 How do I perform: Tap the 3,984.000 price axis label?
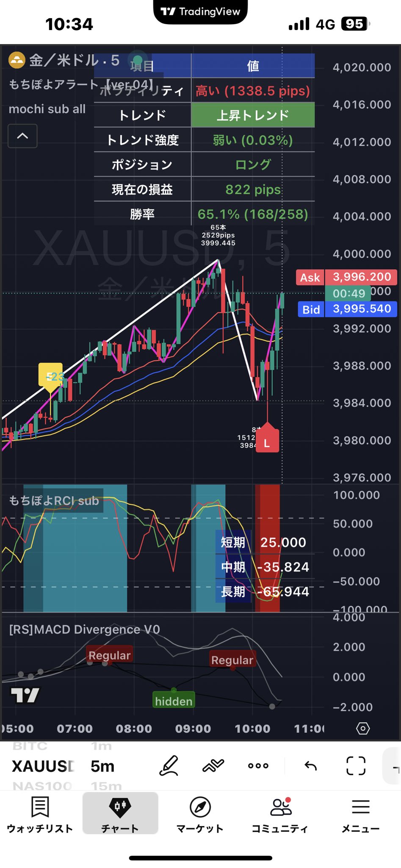pyautogui.click(x=362, y=403)
